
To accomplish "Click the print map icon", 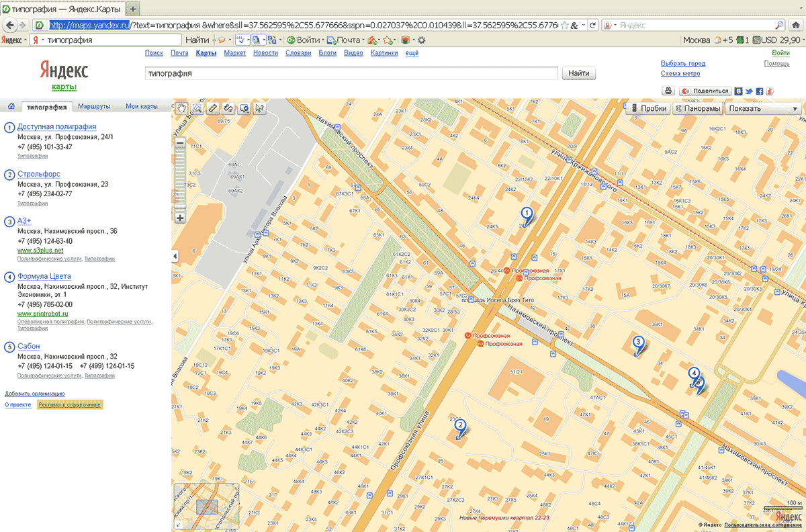I will click(x=668, y=91).
